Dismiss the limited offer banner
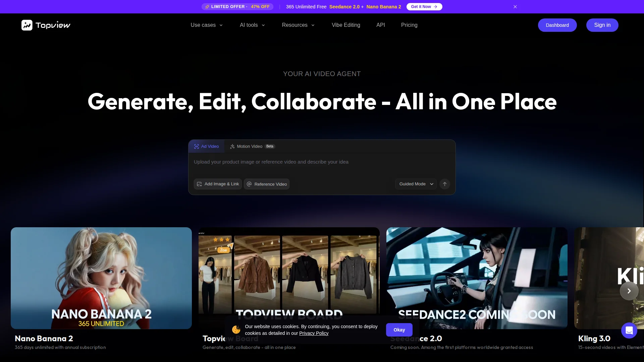 coord(515,7)
